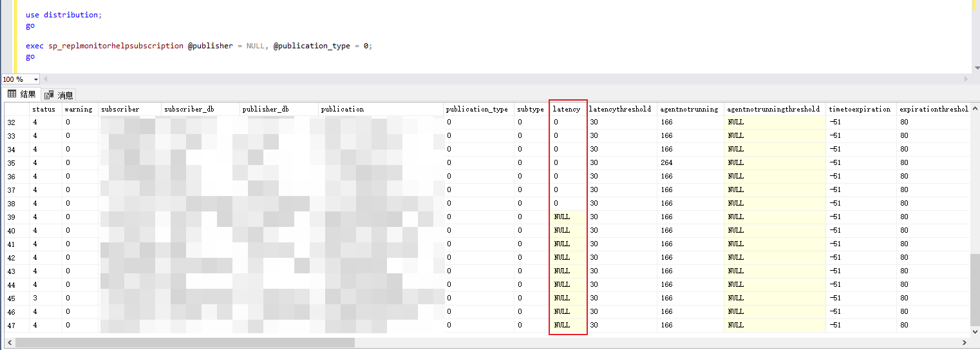
Task: Click latency value 0 in row 32
Action: click(x=569, y=122)
